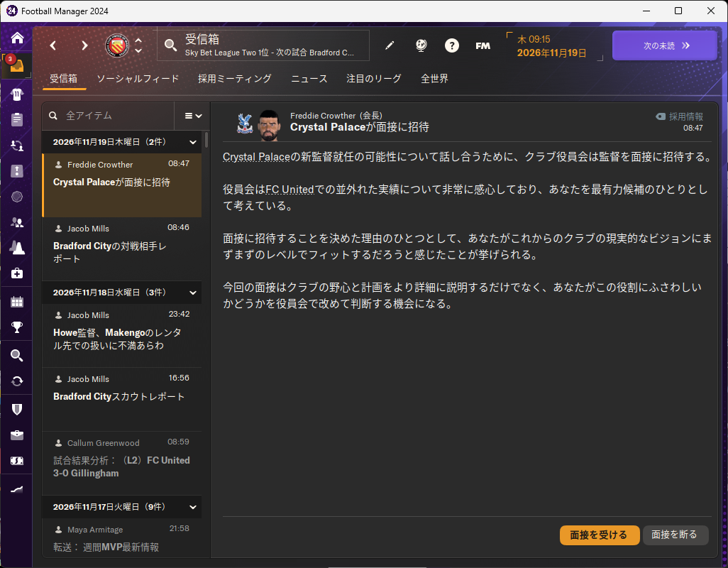Click the pencil notes icon in header
The image size is (728, 568).
tap(390, 45)
